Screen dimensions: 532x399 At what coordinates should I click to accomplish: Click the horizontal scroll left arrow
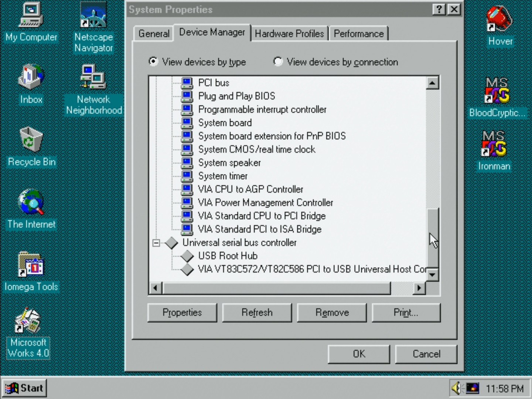(x=156, y=288)
